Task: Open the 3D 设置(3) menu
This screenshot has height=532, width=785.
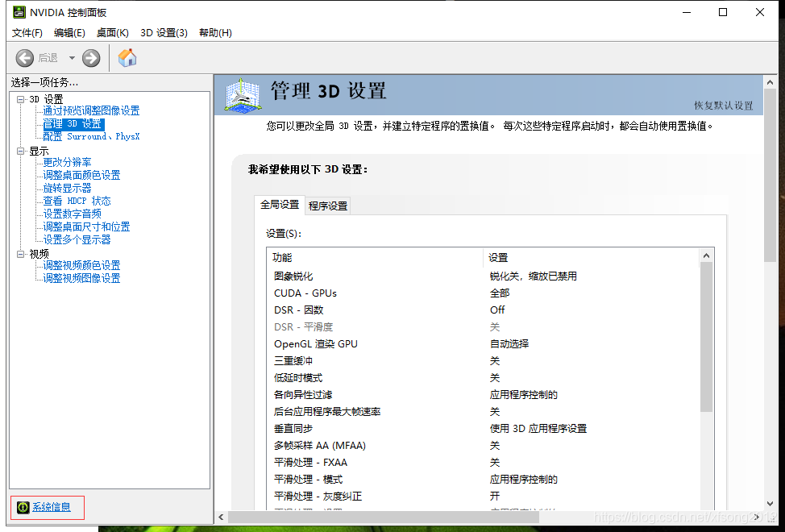Action: 164,32
